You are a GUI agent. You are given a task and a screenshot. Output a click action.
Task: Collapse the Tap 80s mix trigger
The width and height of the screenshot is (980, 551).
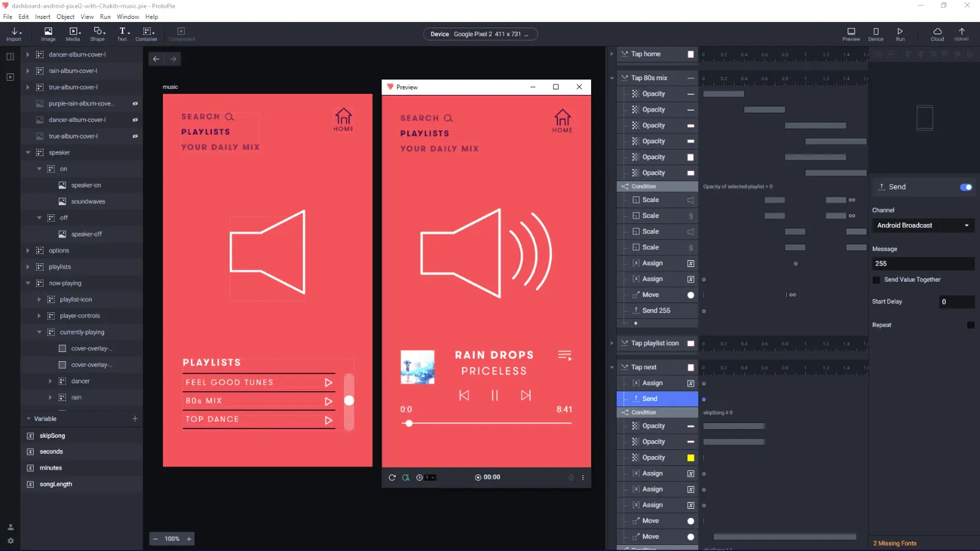[612, 78]
